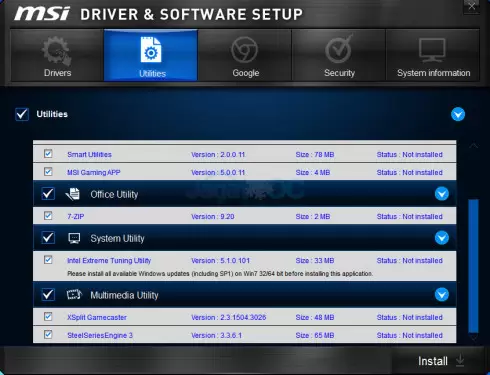Click Version : 5.1.0.101 text
Image resolution: width=490 pixels, height=375 pixels.
(x=220, y=261)
